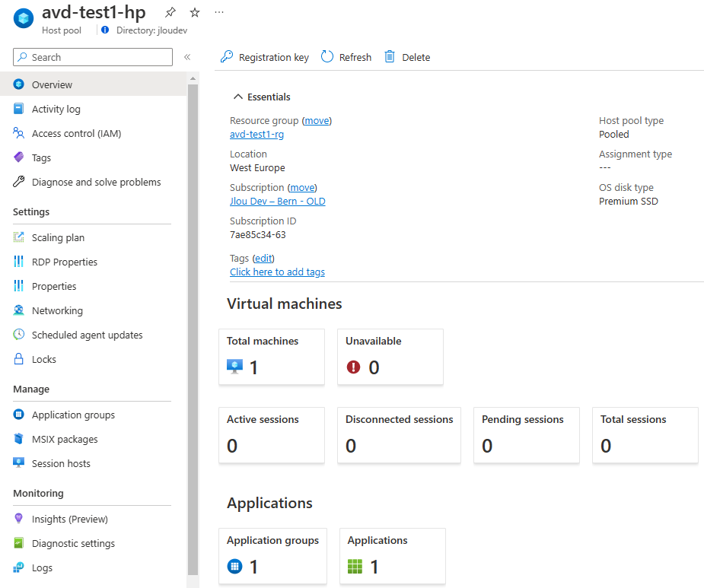
Task: Click the Networking icon
Action: 18,310
